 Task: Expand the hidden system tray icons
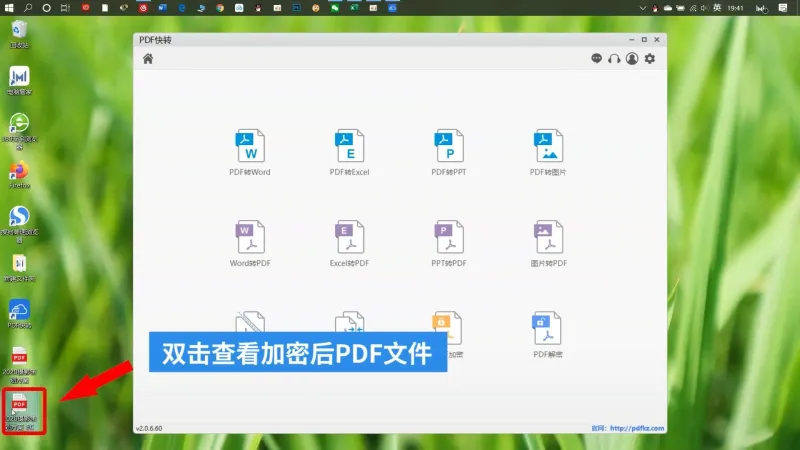tap(642, 8)
